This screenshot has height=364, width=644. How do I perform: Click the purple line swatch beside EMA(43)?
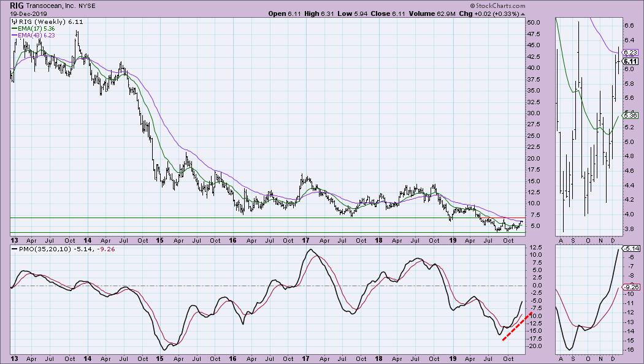pos(14,36)
